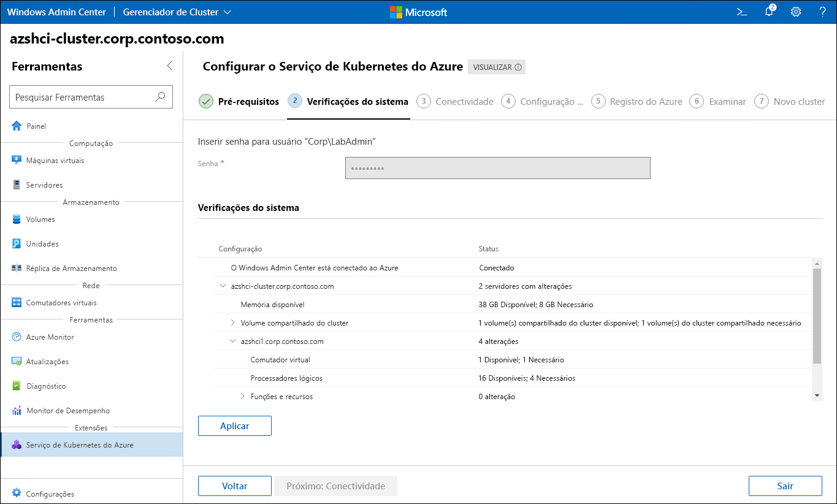This screenshot has width=837, height=504.
Task: Select step 4 Configuração
Action: (x=542, y=101)
